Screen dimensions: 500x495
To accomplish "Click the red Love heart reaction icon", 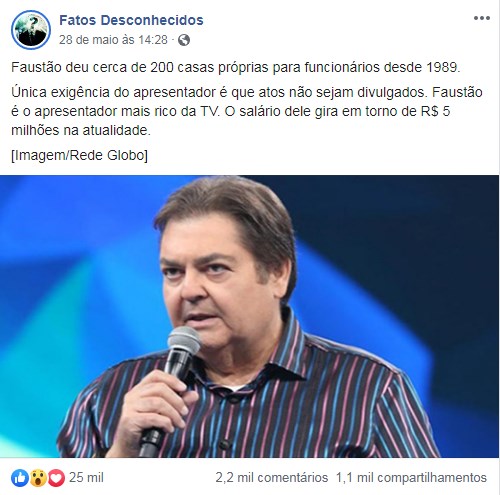I will tap(56, 478).
